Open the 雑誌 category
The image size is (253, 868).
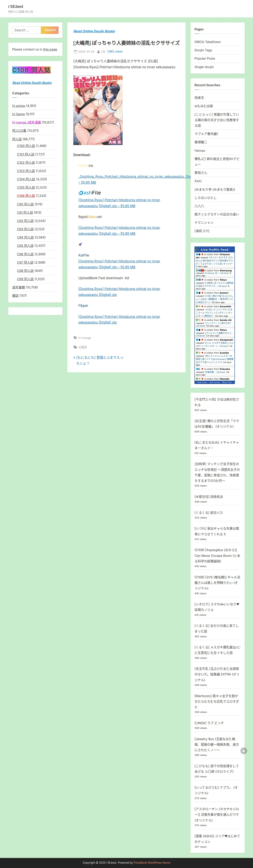pos(16,296)
